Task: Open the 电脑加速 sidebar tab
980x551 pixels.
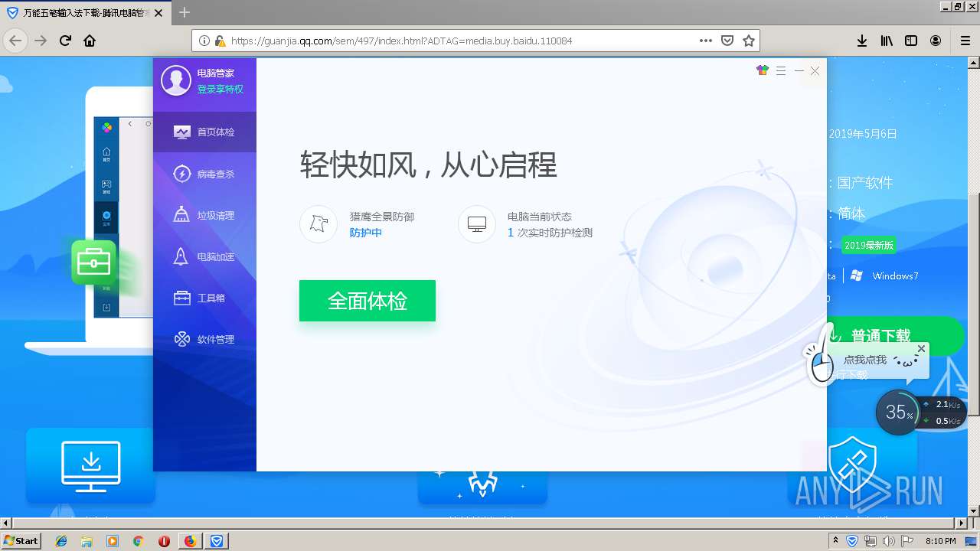Action: 204,256
